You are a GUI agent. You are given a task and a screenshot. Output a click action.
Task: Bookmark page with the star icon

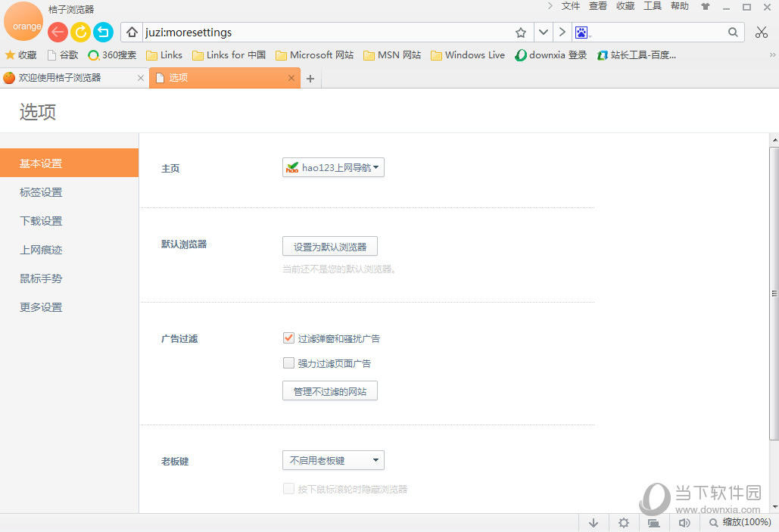coord(521,33)
